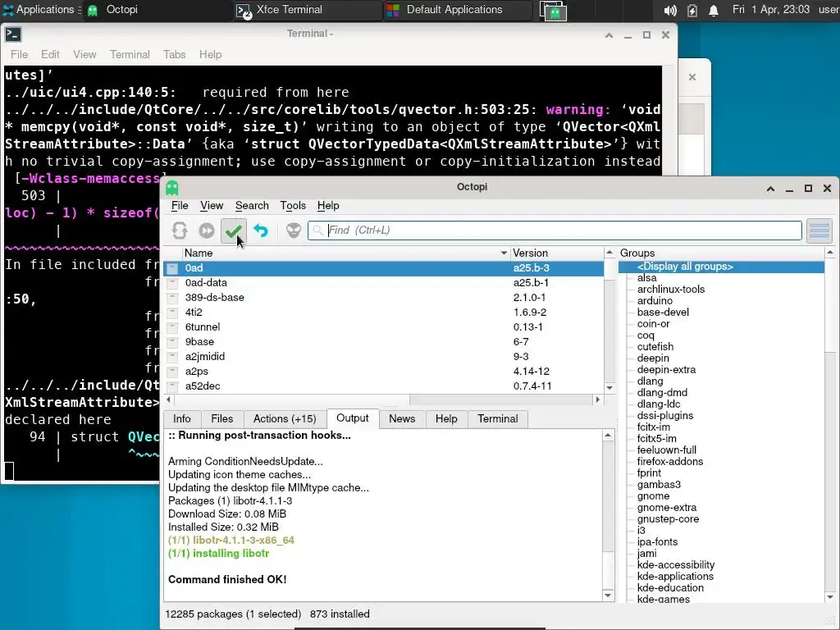Select the kde-applications group
Image resolution: width=840 pixels, height=630 pixels.
tap(675, 577)
